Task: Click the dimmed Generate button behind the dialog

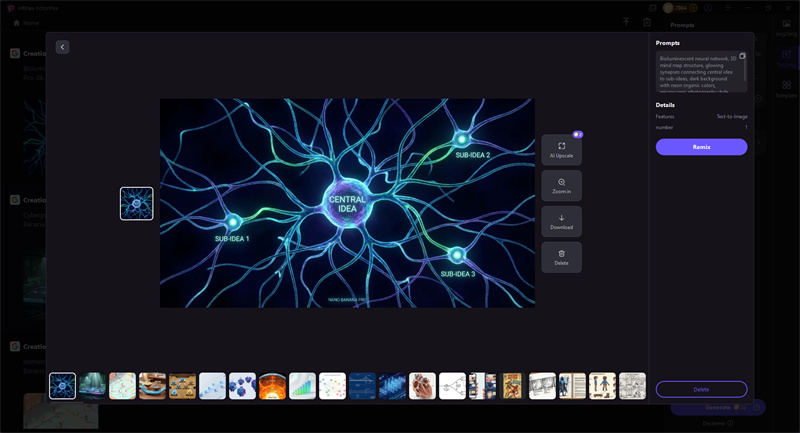Action: [x=718, y=407]
